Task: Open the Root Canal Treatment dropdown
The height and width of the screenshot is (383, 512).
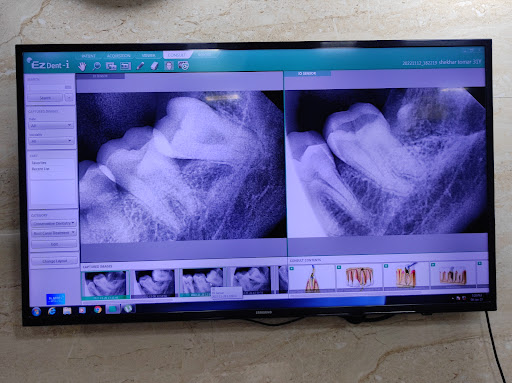Action: point(54,233)
